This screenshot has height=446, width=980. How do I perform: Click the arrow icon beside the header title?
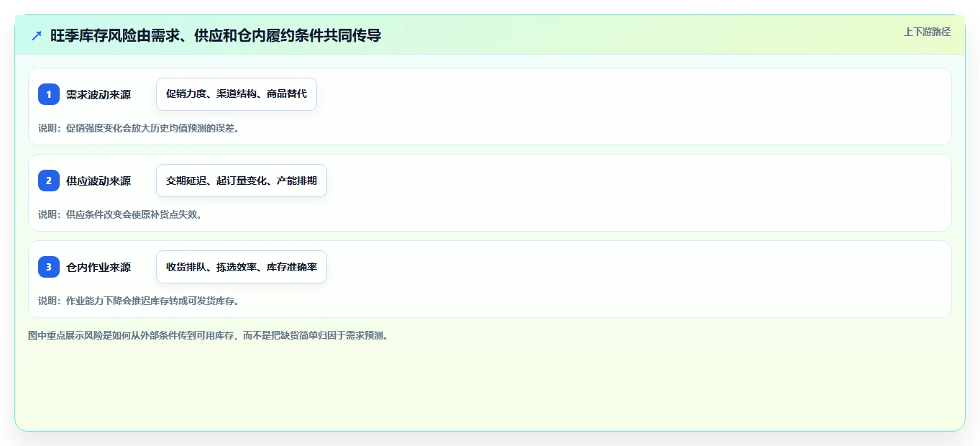pyautogui.click(x=37, y=35)
